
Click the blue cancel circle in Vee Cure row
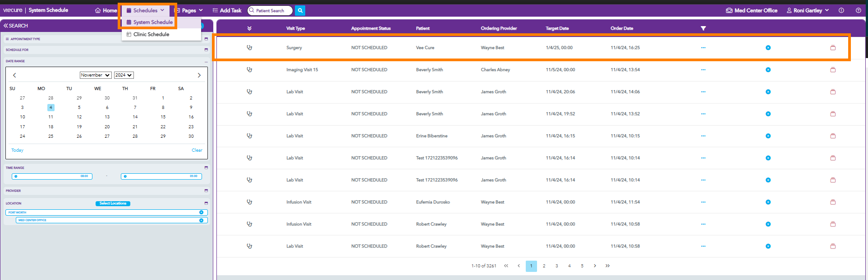pyautogui.click(x=768, y=48)
